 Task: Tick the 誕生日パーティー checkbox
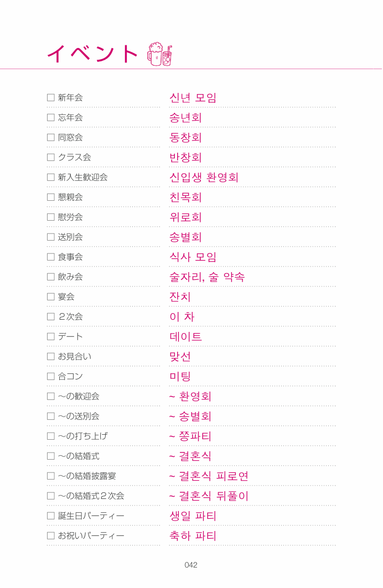point(50,516)
